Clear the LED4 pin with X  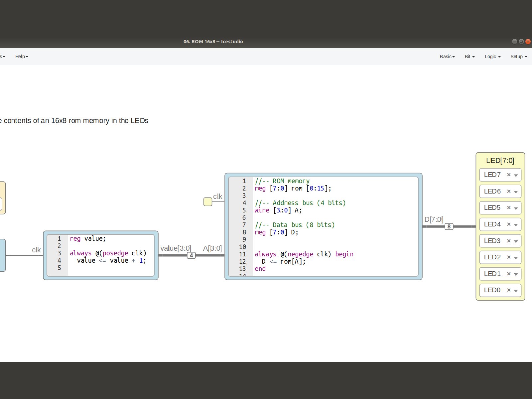[509, 224]
